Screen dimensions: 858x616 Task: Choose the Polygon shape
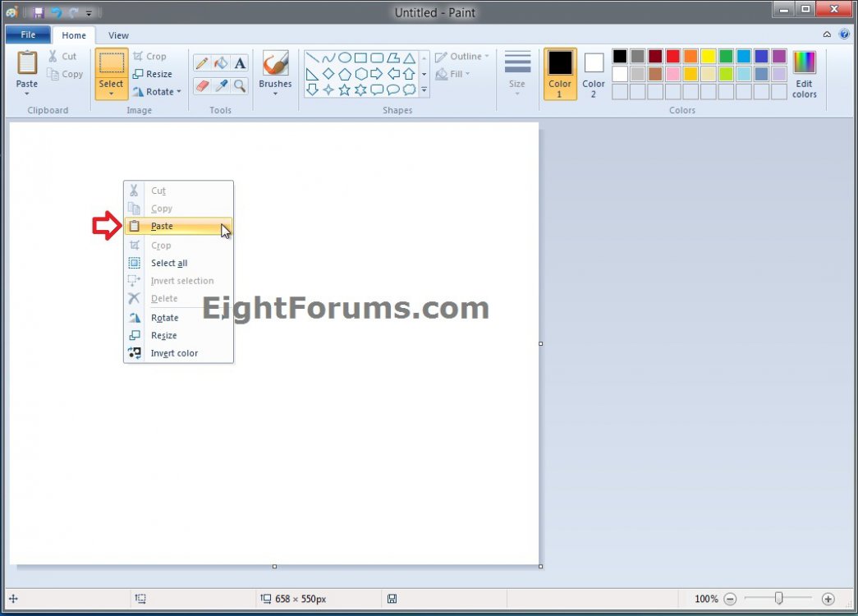pyautogui.click(x=393, y=58)
